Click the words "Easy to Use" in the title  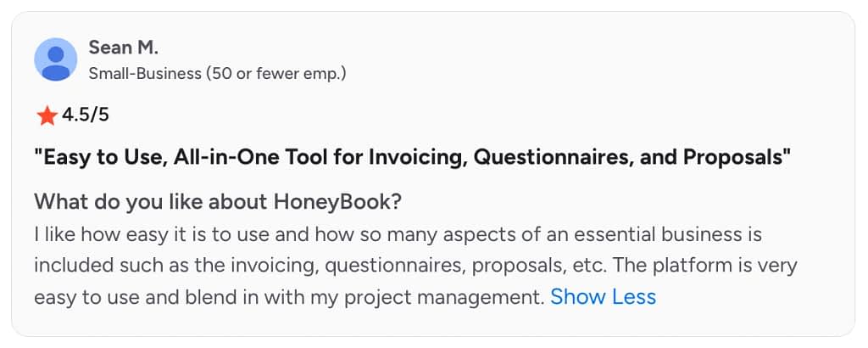pos(104,158)
